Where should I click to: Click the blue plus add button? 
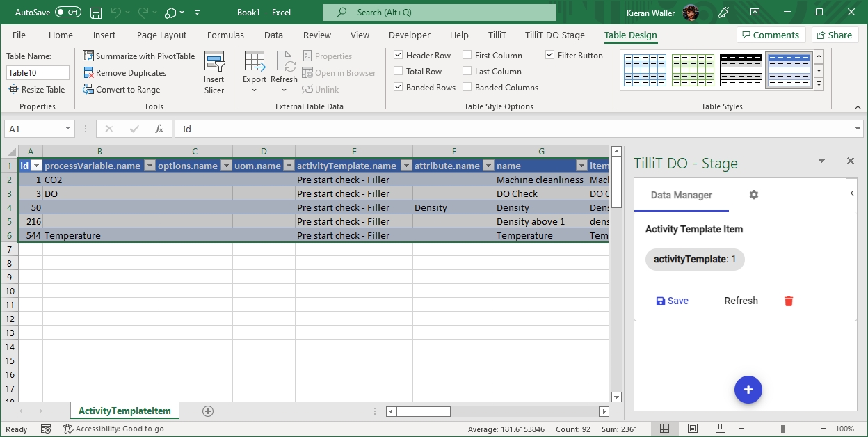748,390
